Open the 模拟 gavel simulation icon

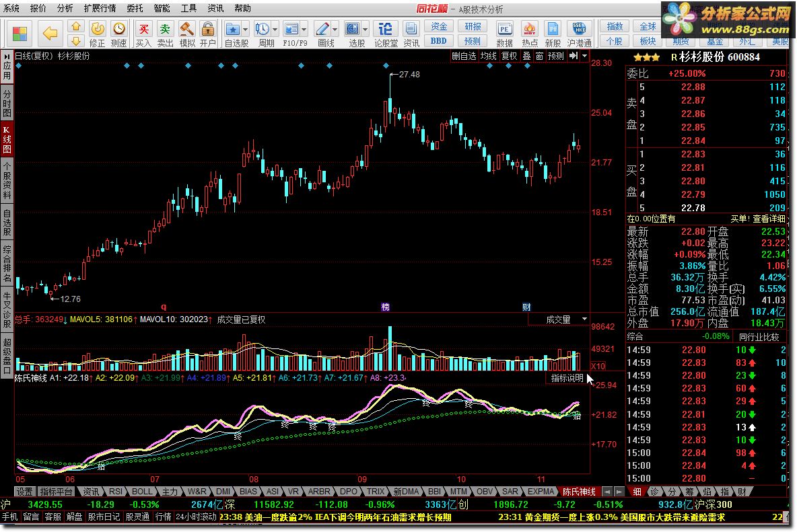[x=187, y=29]
